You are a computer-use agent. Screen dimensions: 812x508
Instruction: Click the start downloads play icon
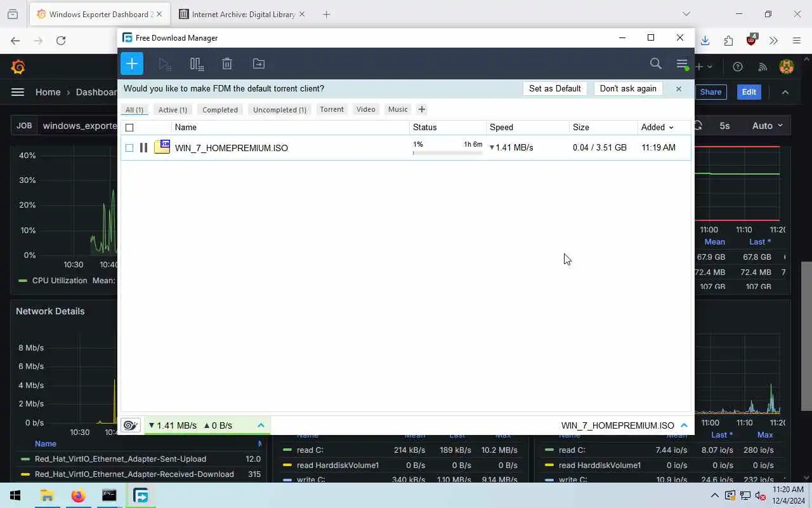click(x=165, y=63)
